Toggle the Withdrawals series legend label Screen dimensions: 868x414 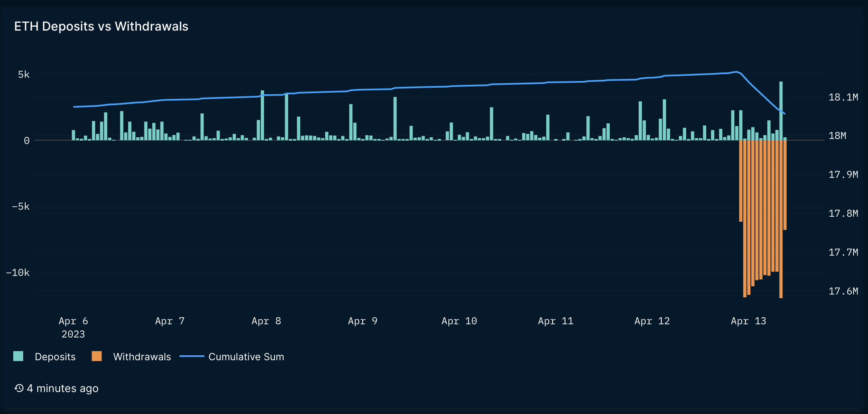(142, 357)
